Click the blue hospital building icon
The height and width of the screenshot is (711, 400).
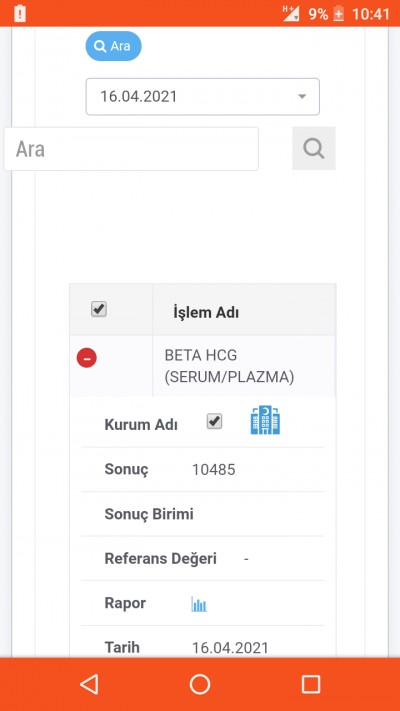[x=265, y=420]
